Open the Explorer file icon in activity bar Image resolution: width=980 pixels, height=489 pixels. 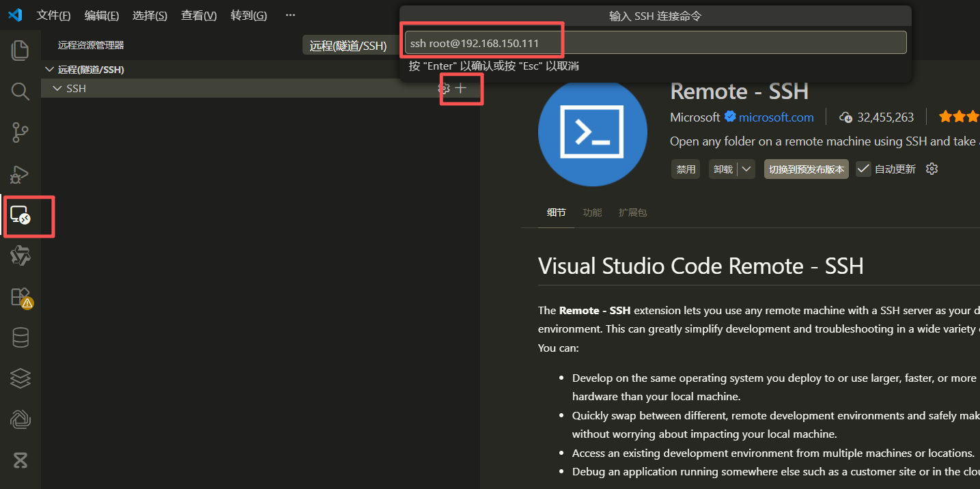click(x=20, y=50)
